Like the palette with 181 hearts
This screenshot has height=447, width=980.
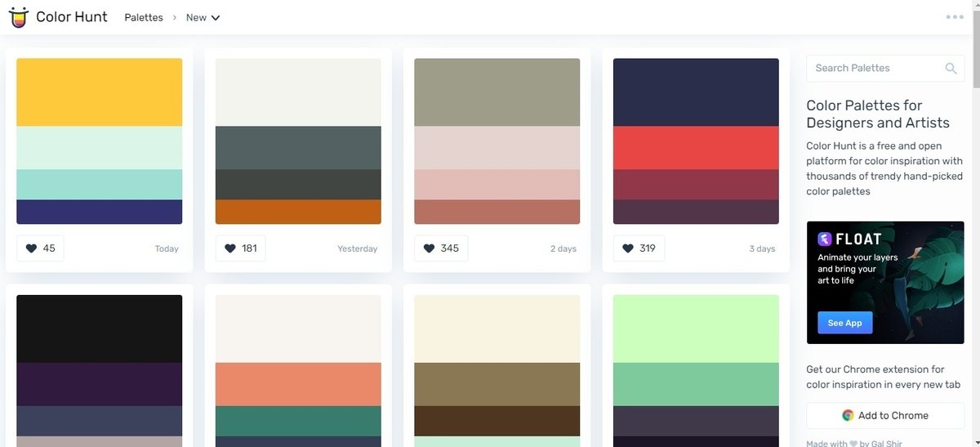(x=240, y=248)
